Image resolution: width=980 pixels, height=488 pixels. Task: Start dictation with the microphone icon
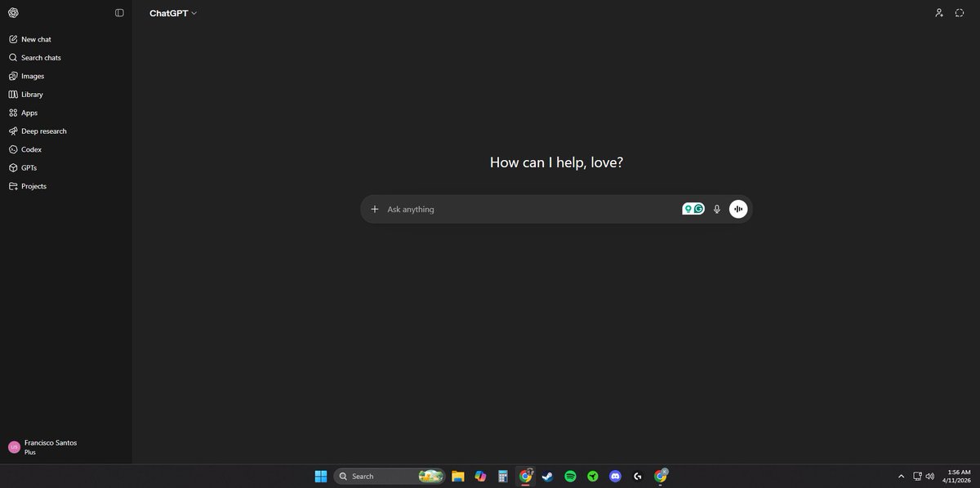[x=717, y=209]
